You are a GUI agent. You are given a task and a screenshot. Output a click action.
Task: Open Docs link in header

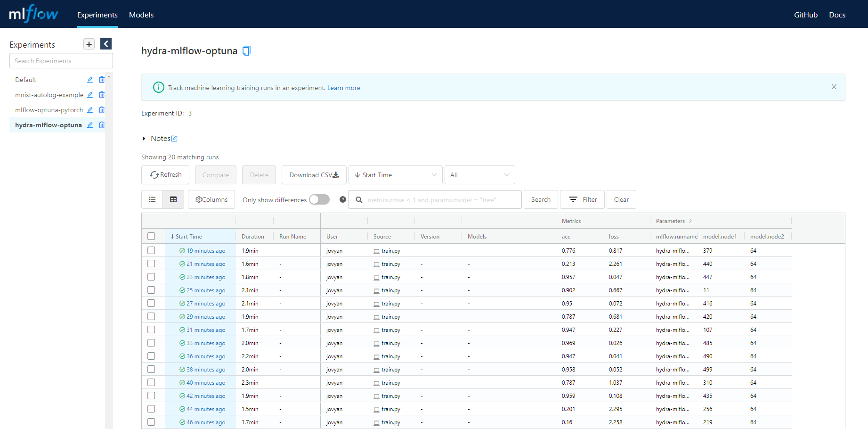(x=837, y=15)
